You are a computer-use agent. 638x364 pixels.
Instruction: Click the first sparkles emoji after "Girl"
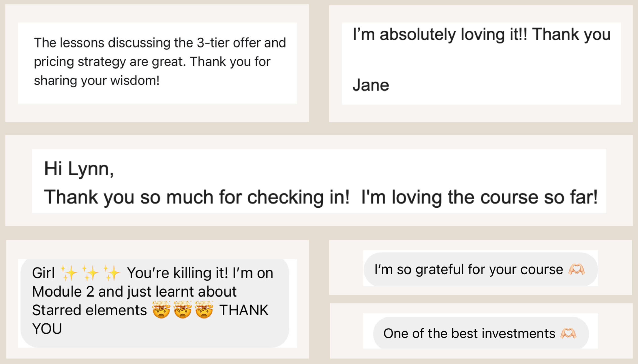tap(69, 273)
